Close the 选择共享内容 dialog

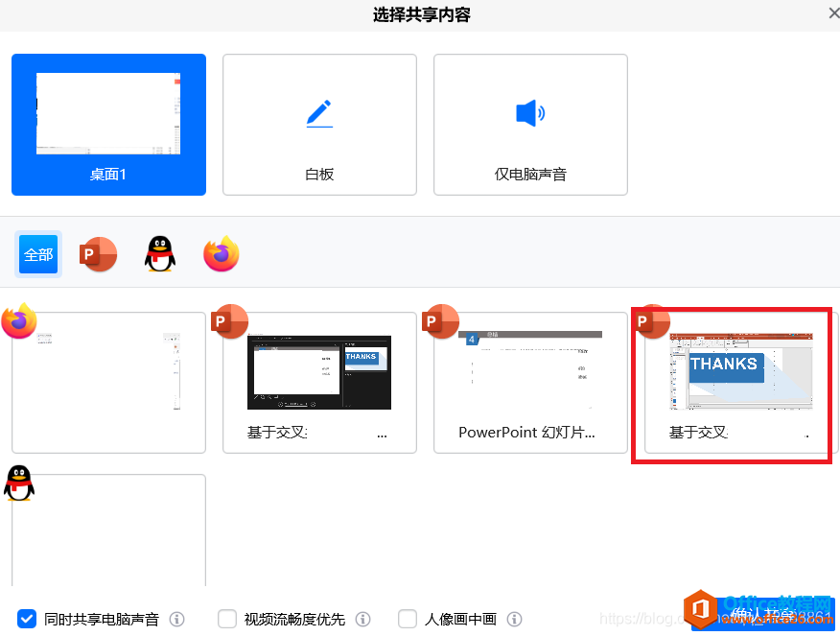click(x=832, y=13)
